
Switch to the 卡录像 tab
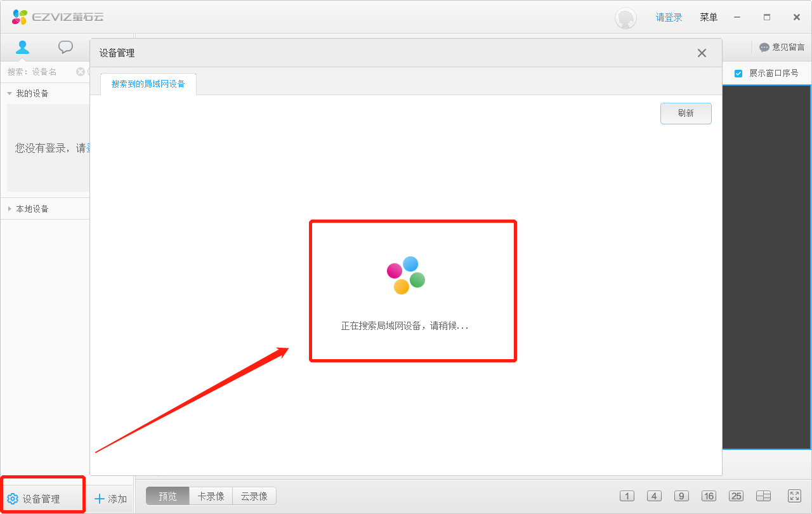point(211,496)
